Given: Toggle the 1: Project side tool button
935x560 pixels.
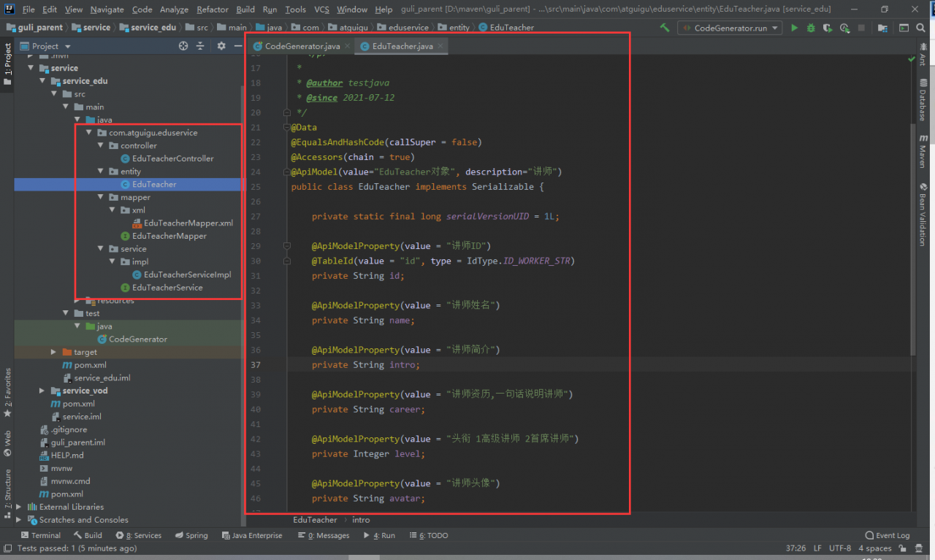Looking at the screenshot, I should pyautogui.click(x=7, y=64).
